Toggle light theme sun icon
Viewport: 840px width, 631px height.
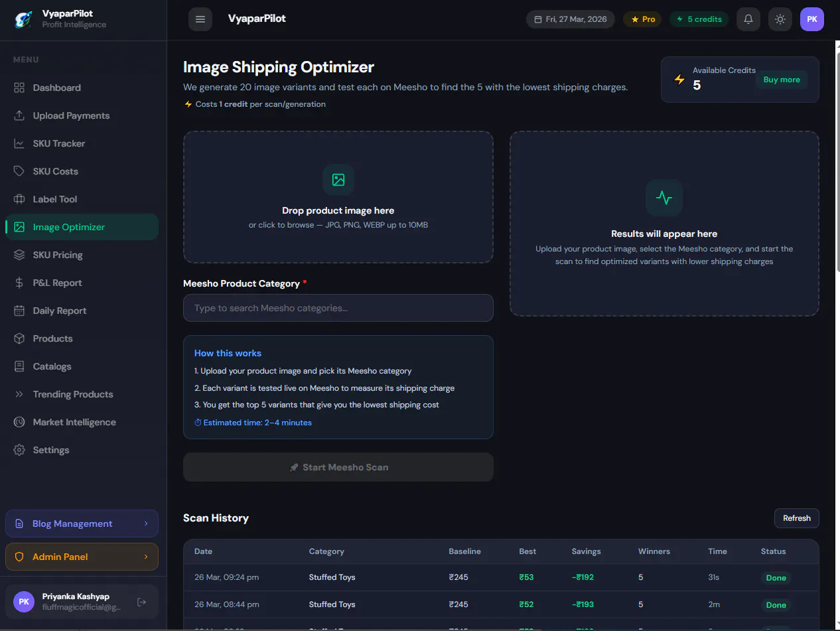pyautogui.click(x=780, y=19)
